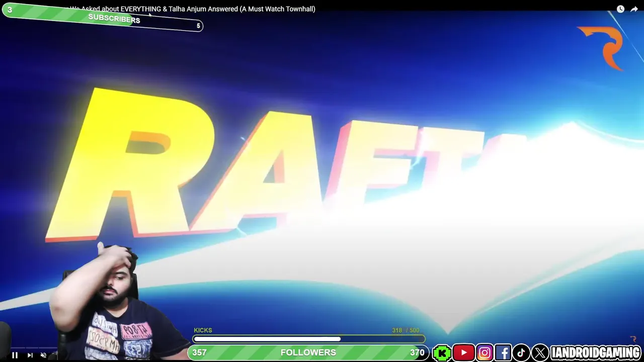This screenshot has height=362, width=644.
Task: Skip to the next video
Action: 30,355
